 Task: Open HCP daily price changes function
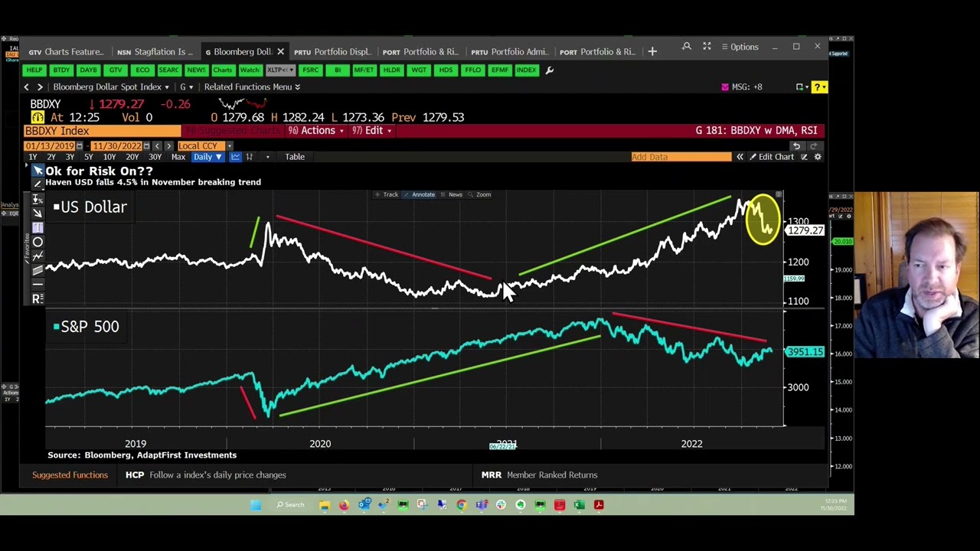206,475
